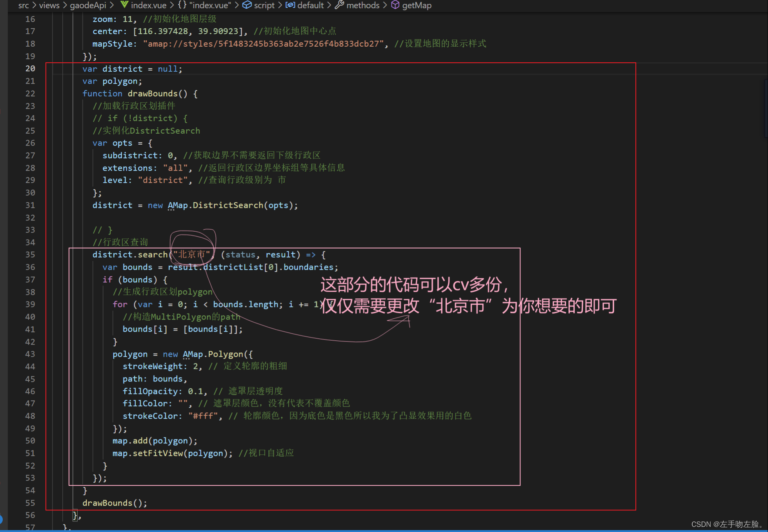Click the curly-braces "index.vue" module icon
Image resolution: width=768 pixels, height=532 pixels.
click(x=182, y=5)
